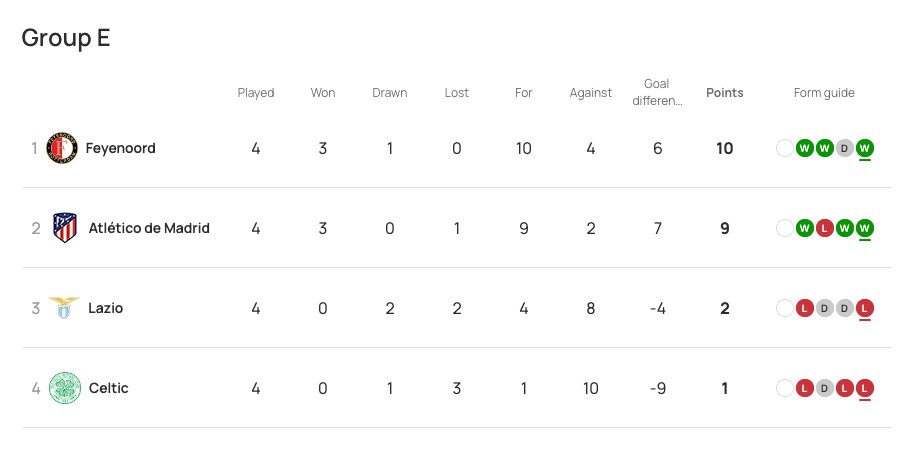Click Feyenoord's latest underlined win badge

(x=865, y=148)
